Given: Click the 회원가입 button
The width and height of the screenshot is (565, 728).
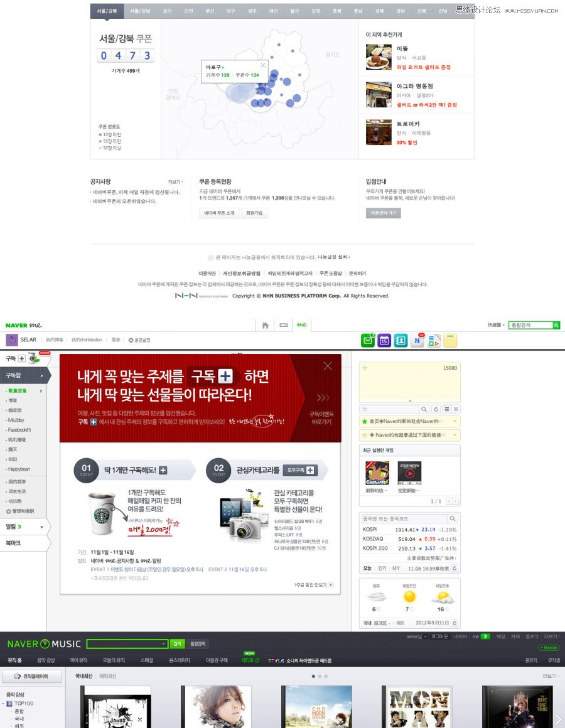Looking at the screenshot, I should 254,213.
